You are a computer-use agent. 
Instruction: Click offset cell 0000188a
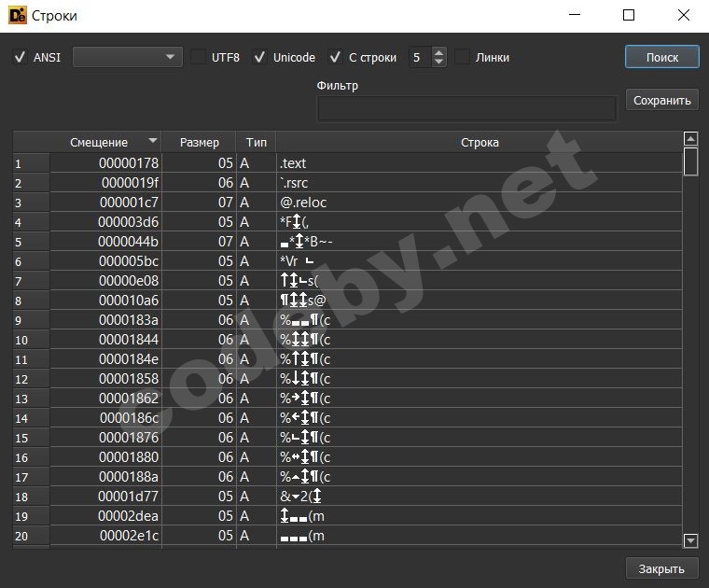(105, 477)
